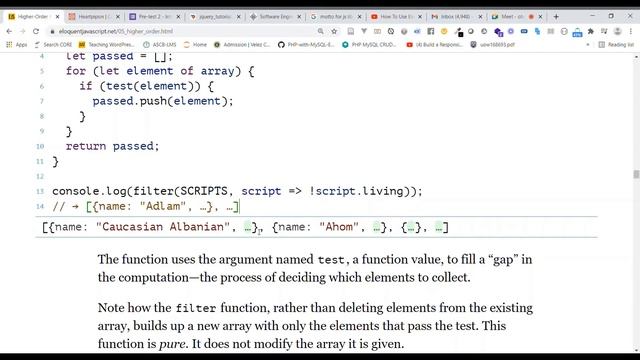Viewport: 640px width, 360px height.
Task: Bookmark this page with the star icon
Action: [x=334, y=31]
